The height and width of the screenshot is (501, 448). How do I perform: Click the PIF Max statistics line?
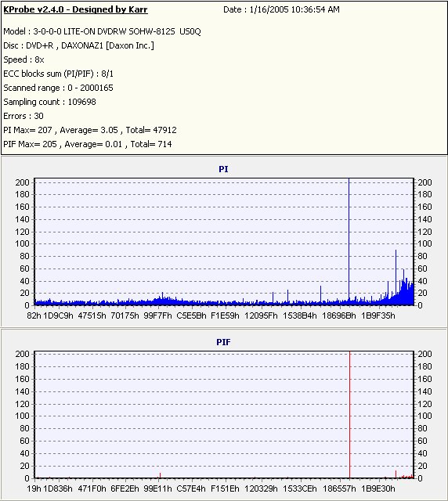point(88,144)
